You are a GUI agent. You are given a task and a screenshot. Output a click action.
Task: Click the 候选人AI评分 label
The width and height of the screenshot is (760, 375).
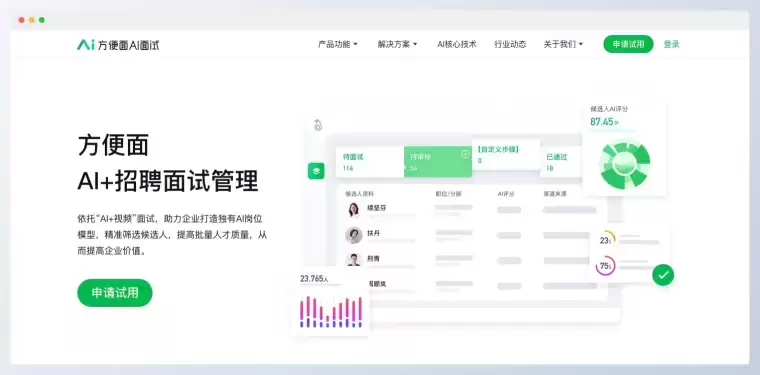[x=609, y=109]
